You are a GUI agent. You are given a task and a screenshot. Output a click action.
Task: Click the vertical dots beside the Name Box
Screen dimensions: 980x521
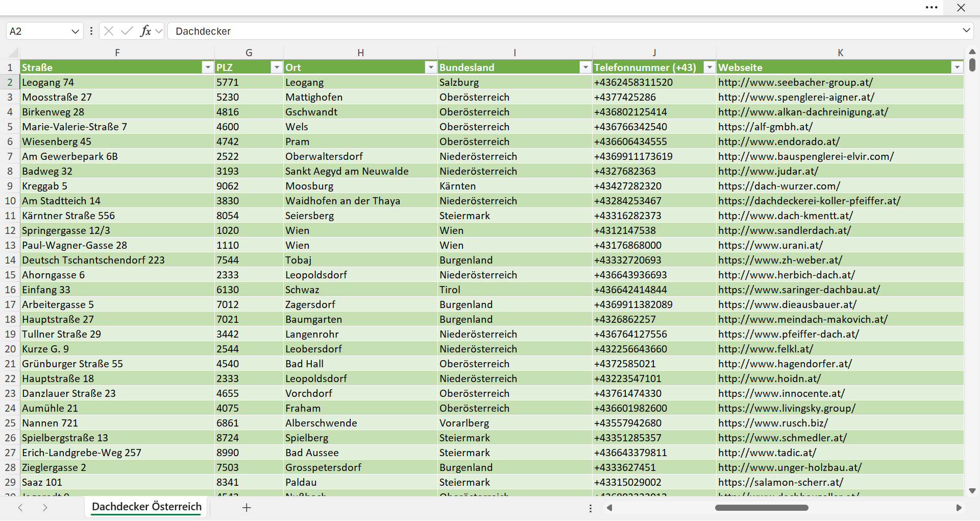pos(91,31)
